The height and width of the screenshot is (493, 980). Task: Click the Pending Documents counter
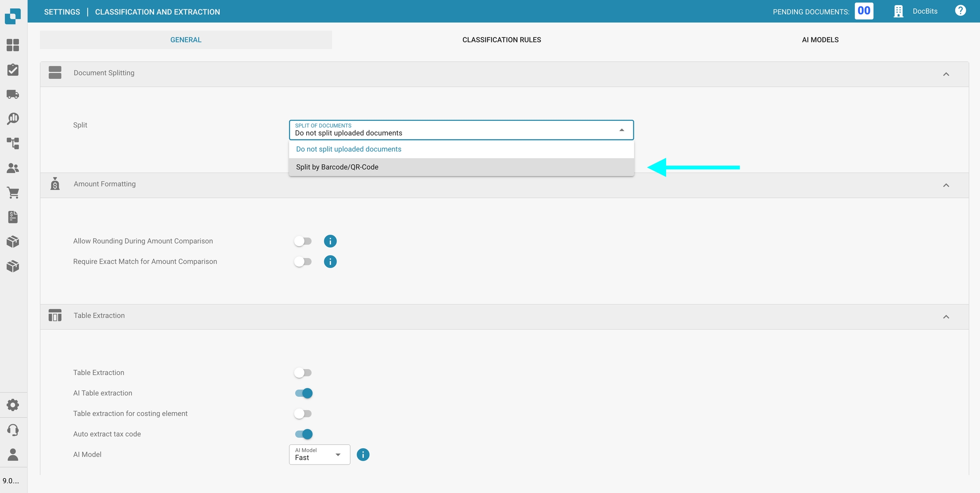pyautogui.click(x=863, y=11)
